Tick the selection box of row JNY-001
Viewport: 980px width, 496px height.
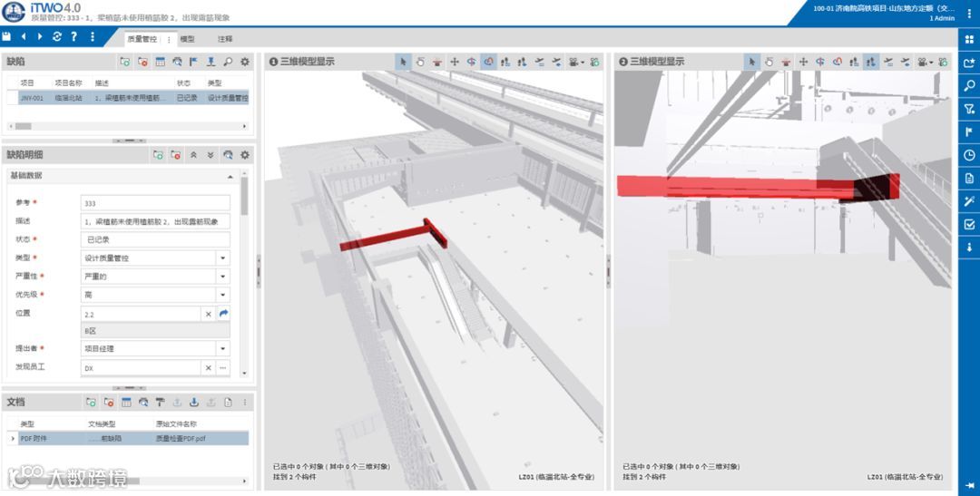13,98
